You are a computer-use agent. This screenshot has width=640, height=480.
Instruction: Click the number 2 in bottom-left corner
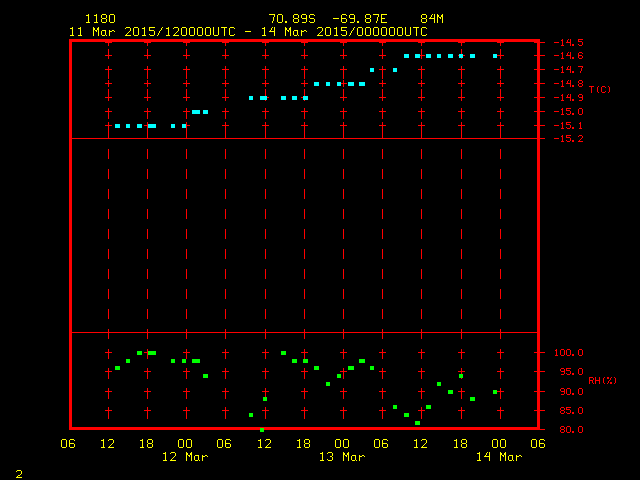click(19, 472)
